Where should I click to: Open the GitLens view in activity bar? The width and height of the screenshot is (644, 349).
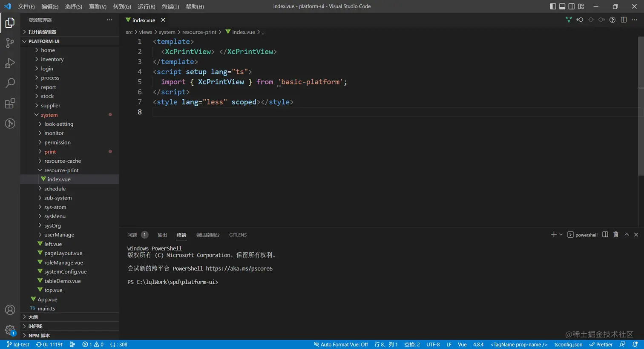(x=10, y=123)
